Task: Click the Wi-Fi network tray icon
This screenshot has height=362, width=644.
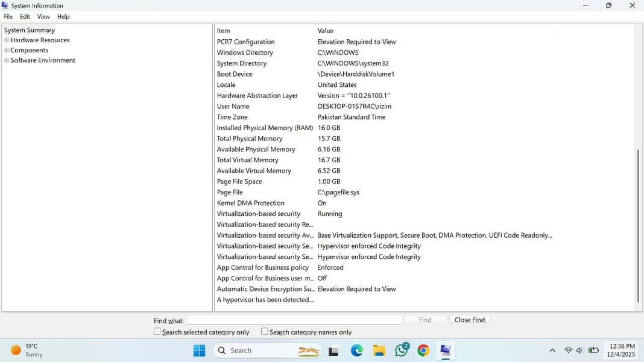Action: coord(568,351)
